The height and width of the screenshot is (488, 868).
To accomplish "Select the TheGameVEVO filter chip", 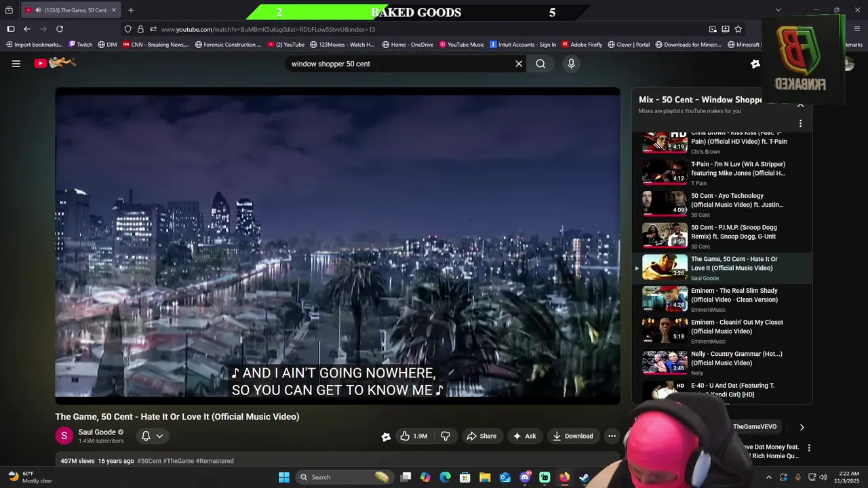I will click(x=755, y=426).
